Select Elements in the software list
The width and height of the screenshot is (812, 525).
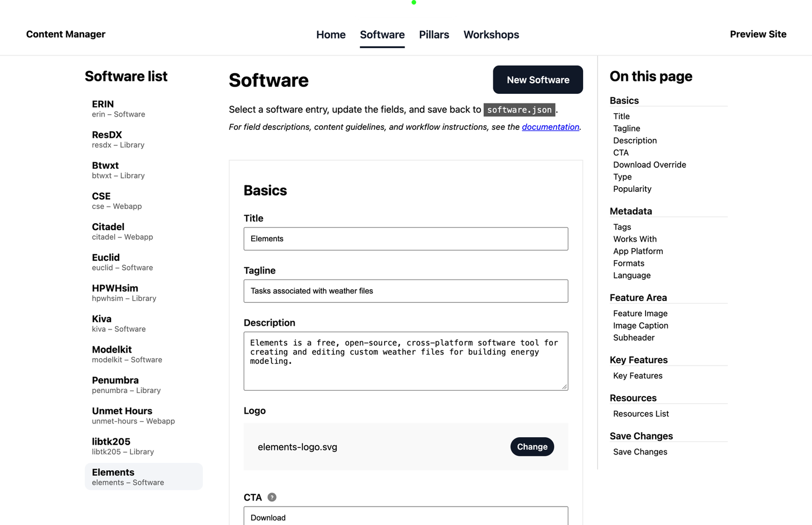(x=144, y=477)
